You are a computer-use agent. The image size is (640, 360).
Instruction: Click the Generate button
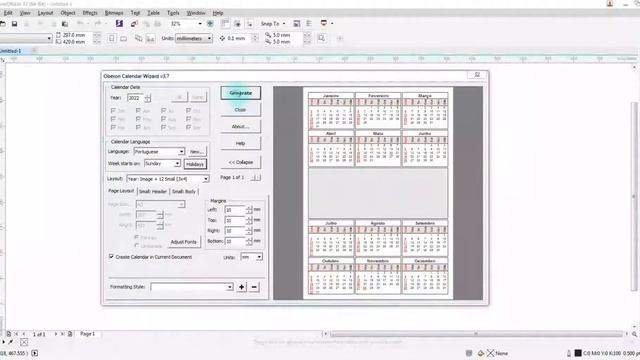pyautogui.click(x=240, y=93)
